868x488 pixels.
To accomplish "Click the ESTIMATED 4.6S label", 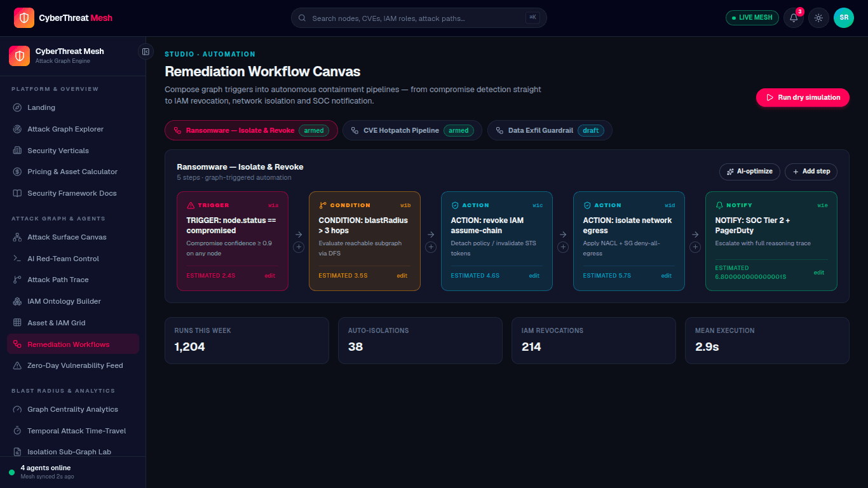I will 475,276.
